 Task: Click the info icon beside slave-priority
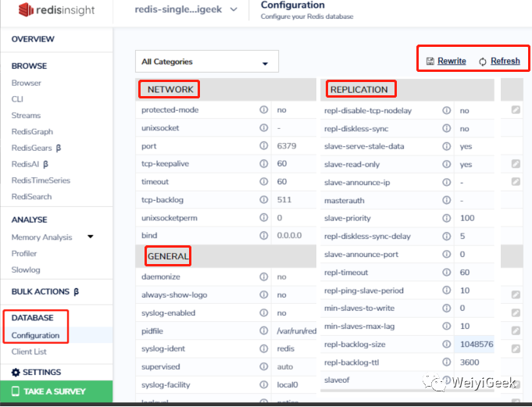447,218
